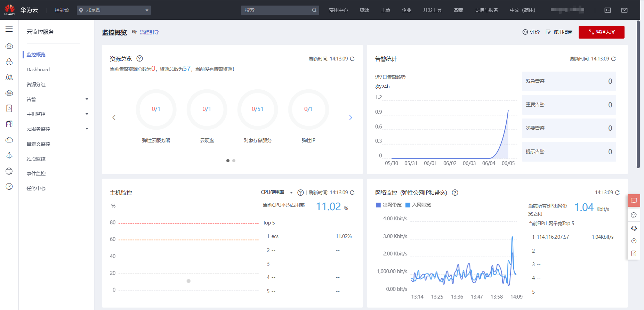Refresh the 告警统计 panel
The image size is (644, 310).
[x=613, y=59]
